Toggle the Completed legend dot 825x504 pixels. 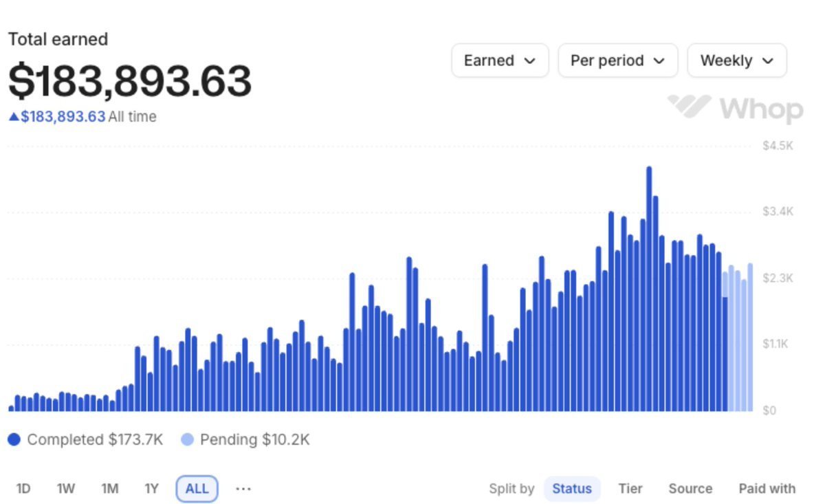click(14, 439)
